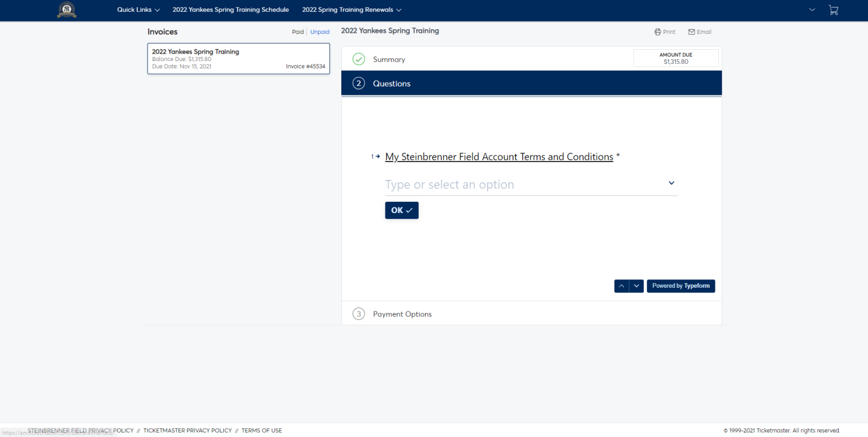
Task: Click Balance Due: $1,315.80 text
Action: point(181,59)
